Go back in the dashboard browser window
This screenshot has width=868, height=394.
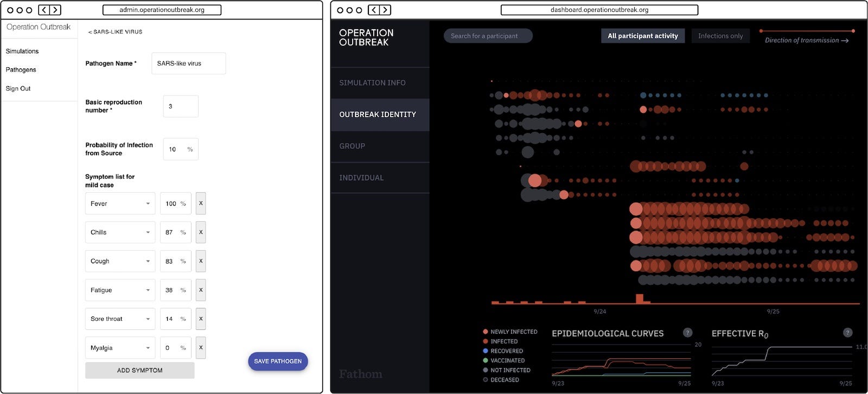pyautogui.click(x=374, y=10)
